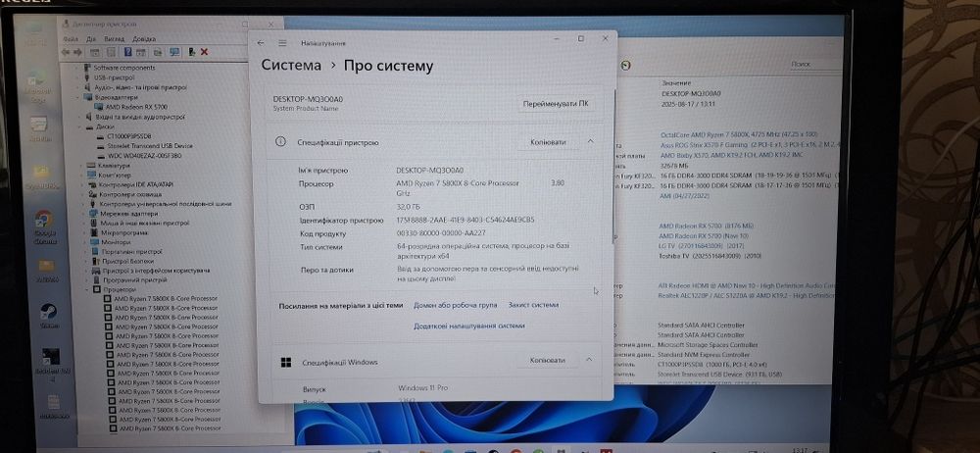Viewport: 980px width, 453px height.
Task: Click the info icon beside Специфікації пристрою
Action: [280, 142]
